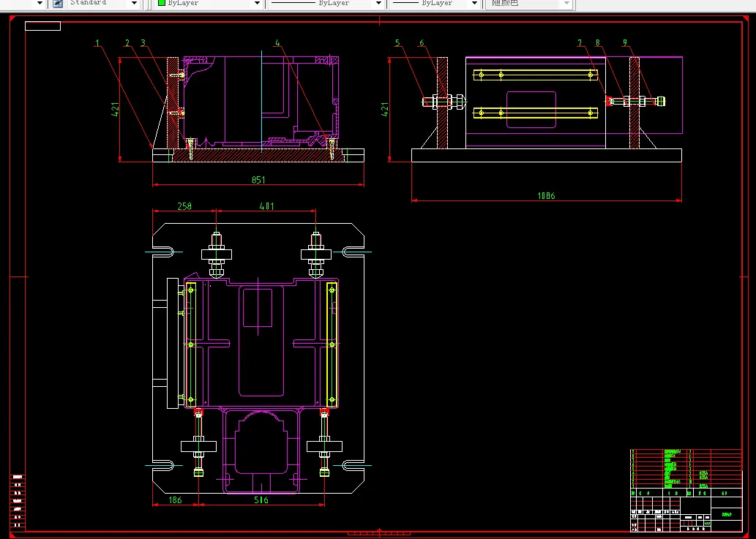Select part callout number 4
756x539 pixels.
(277, 43)
